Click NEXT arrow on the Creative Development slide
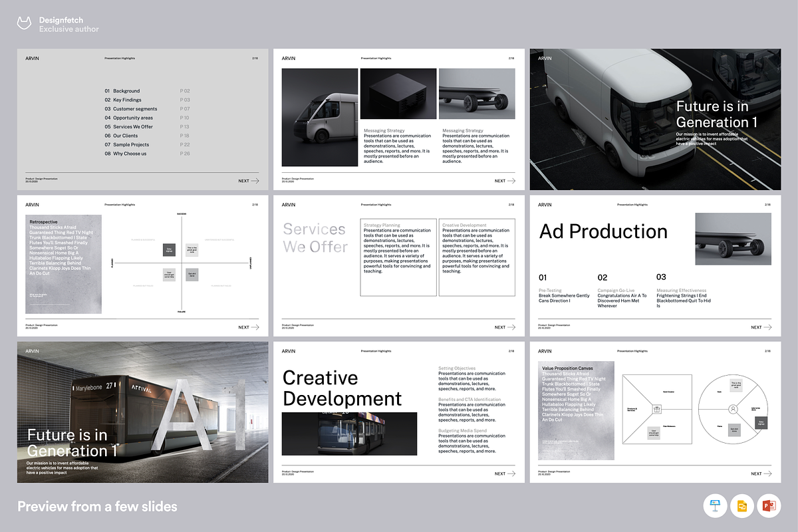Viewport: 798px width, 532px height. tap(505, 473)
